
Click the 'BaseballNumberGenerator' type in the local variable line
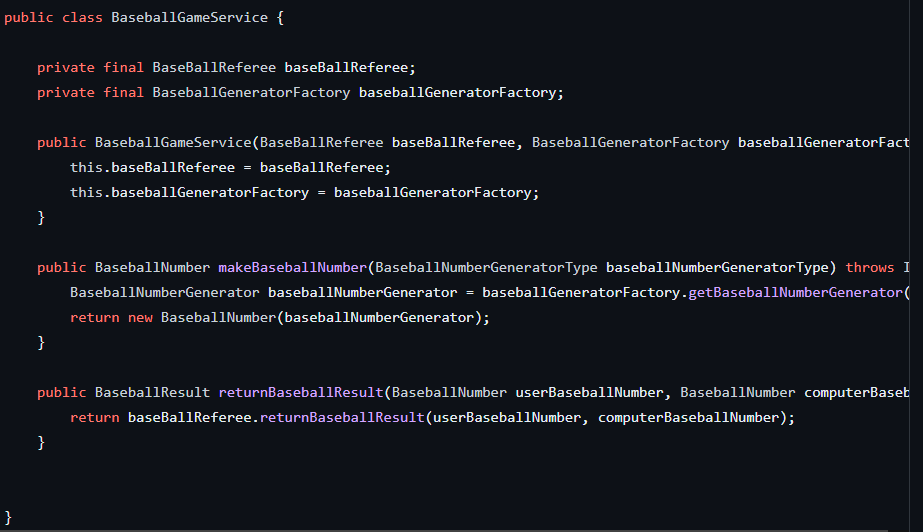tap(165, 292)
